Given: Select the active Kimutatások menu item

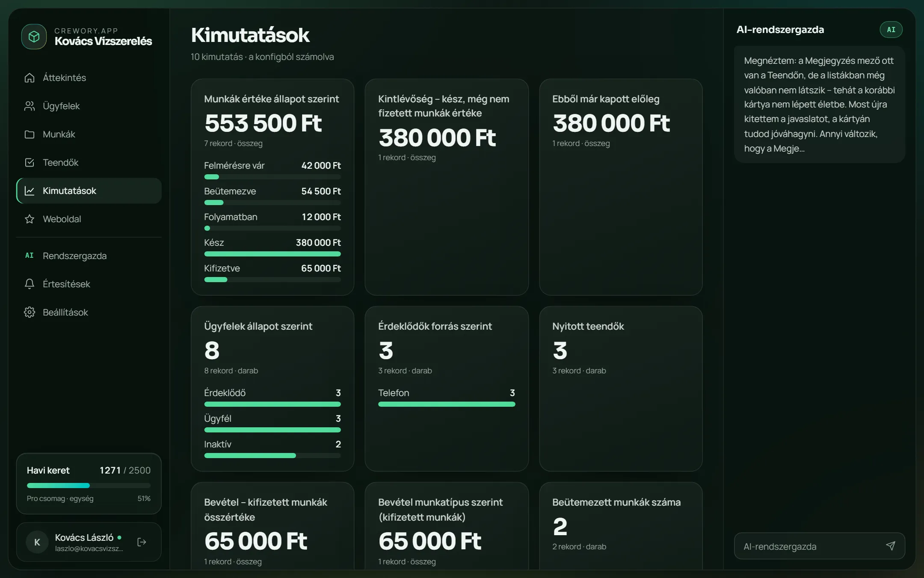Looking at the screenshot, I should [x=89, y=191].
